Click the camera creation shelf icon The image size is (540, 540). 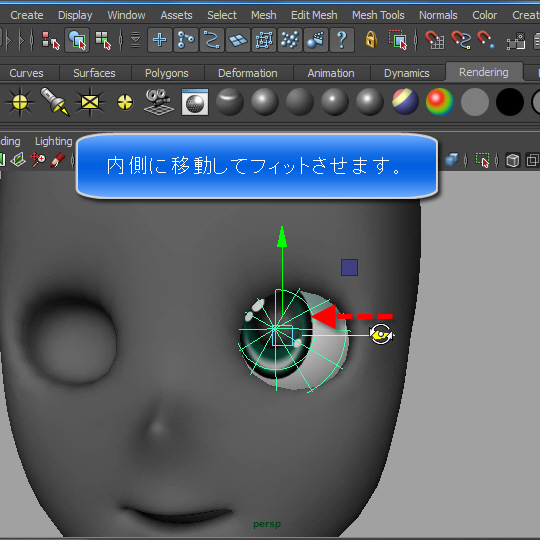tap(158, 102)
